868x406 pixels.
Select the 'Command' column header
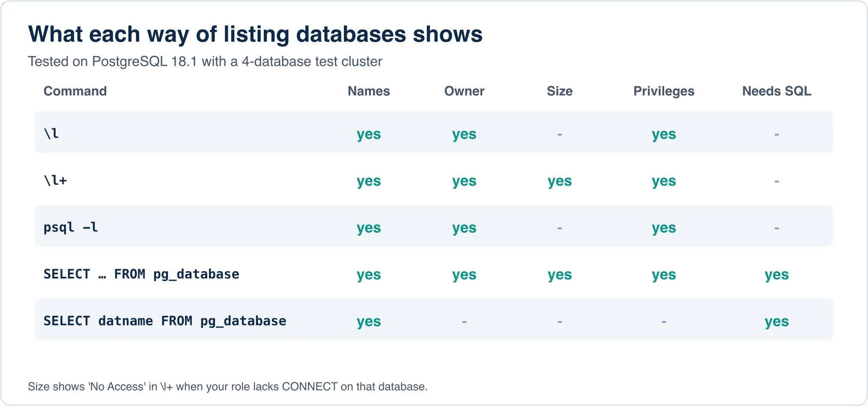click(x=75, y=91)
